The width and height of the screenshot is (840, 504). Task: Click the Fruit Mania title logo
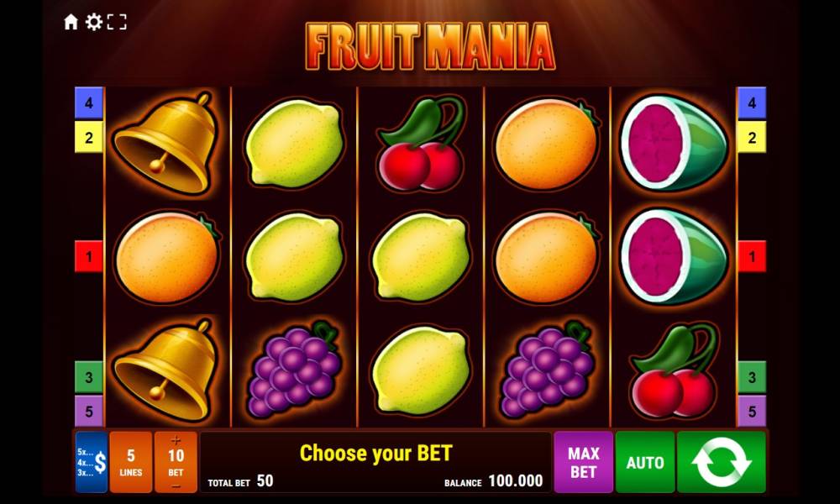tap(429, 46)
